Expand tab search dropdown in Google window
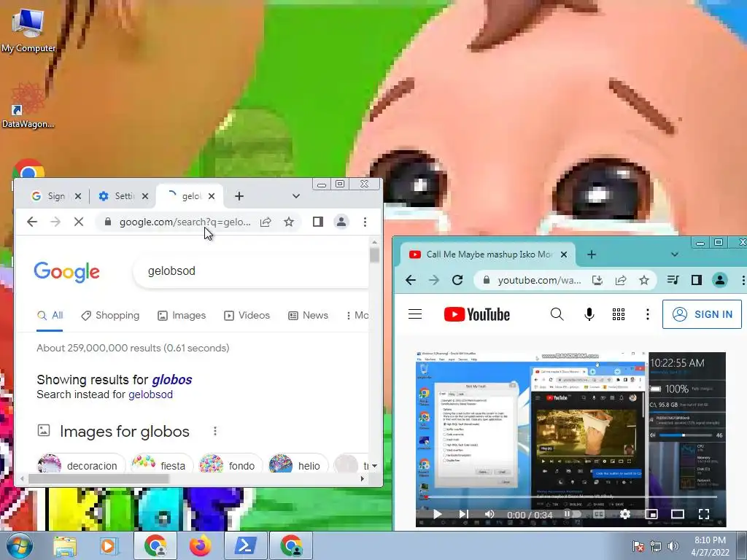 (x=296, y=196)
